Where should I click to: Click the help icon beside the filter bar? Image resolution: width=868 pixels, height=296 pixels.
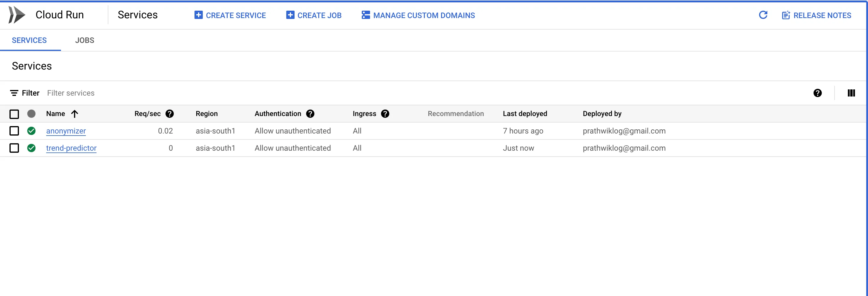pyautogui.click(x=817, y=93)
